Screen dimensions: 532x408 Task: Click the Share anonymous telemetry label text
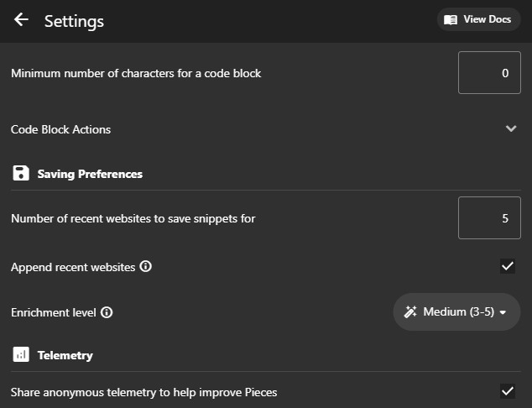[143, 392]
